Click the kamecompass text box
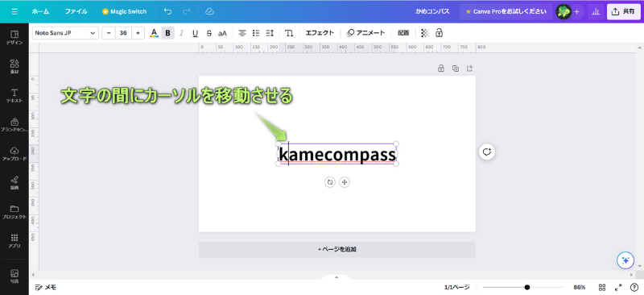Viewport: 644px width, 295px height. pyautogui.click(x=337, y=155)
